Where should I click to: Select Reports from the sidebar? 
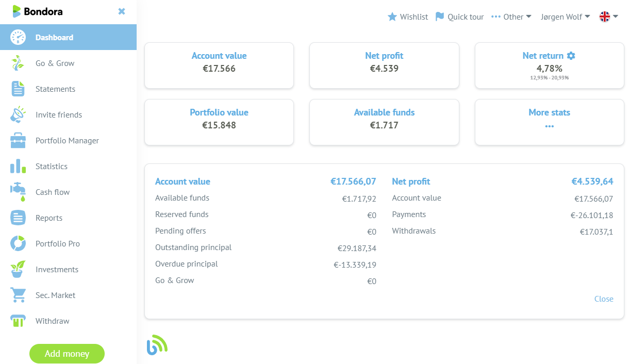pos(68,218)
